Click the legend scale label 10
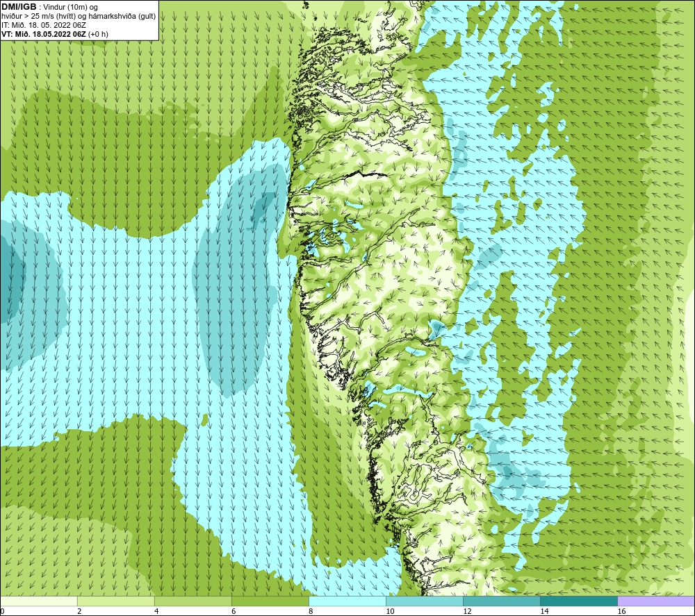Screen dimensions: 695x616 [x=390, y=612]
